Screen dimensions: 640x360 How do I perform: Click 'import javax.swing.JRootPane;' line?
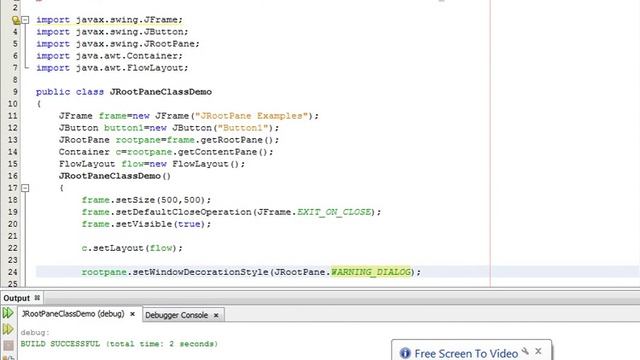[x=118, y=44]
